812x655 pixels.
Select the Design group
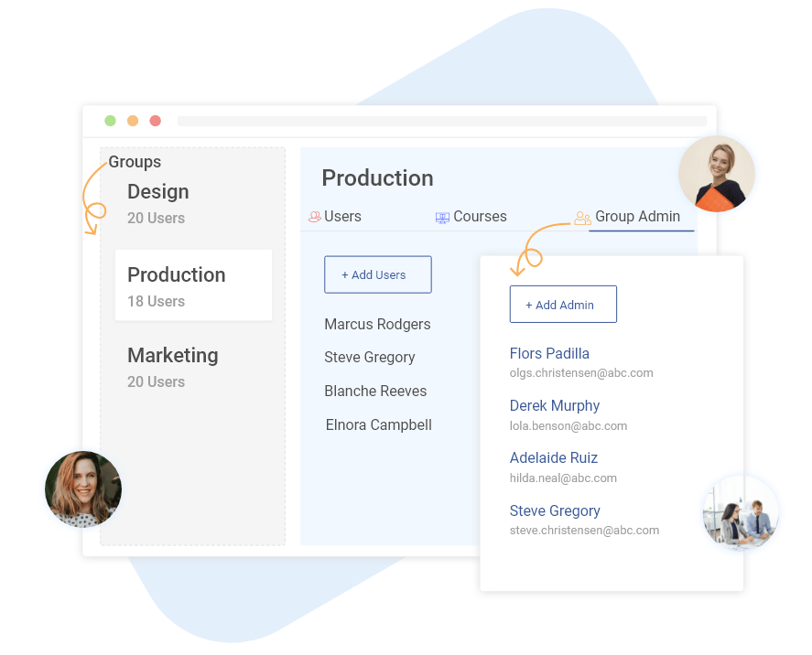point(158,202)
